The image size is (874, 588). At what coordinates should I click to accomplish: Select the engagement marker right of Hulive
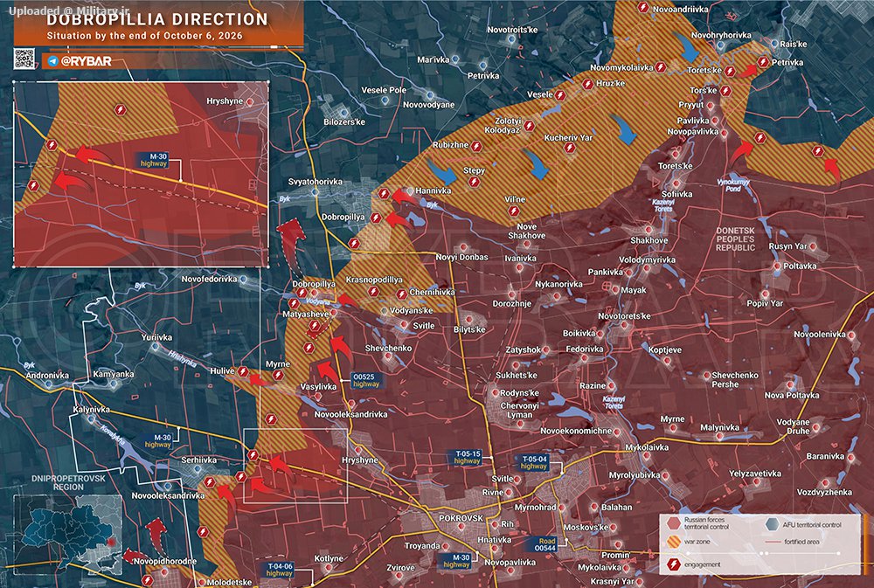243,371
